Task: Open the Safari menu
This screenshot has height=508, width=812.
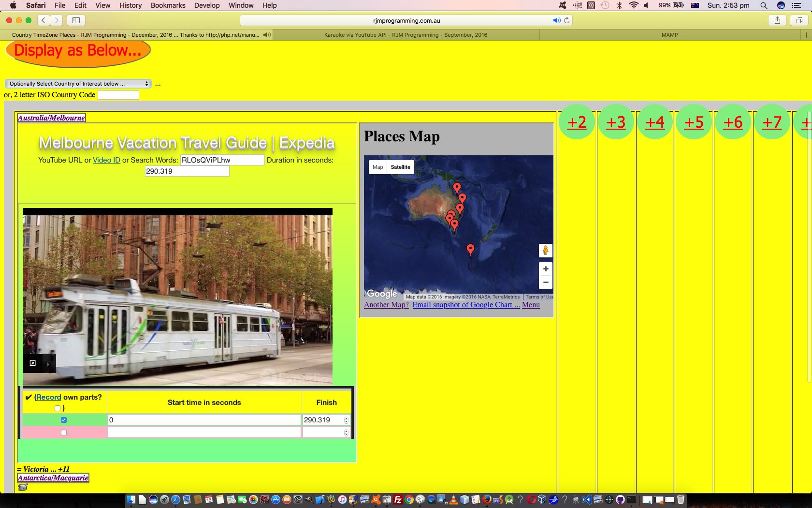Action: [36, 5]
